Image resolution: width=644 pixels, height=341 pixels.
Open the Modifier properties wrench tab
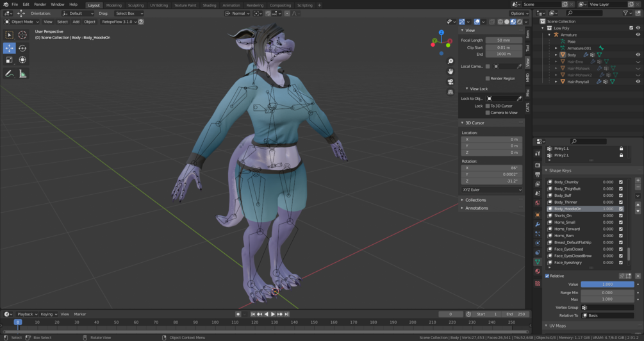click(x=538, y=224)
